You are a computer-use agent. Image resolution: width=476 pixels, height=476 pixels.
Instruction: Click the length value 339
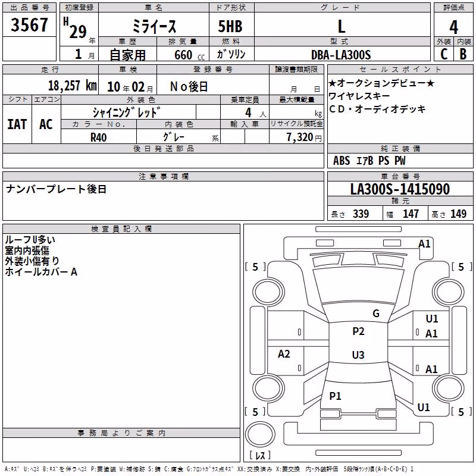point(361,214)
